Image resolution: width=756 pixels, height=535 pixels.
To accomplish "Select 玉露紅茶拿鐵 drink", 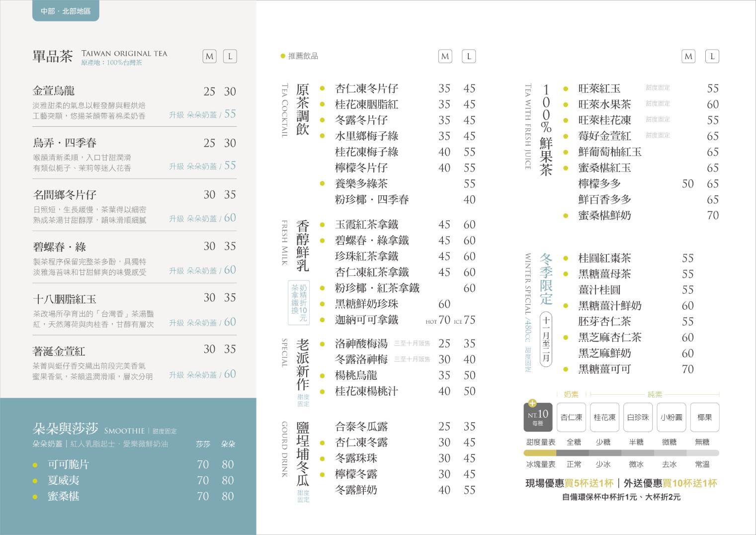I will (x=366, y=225).
